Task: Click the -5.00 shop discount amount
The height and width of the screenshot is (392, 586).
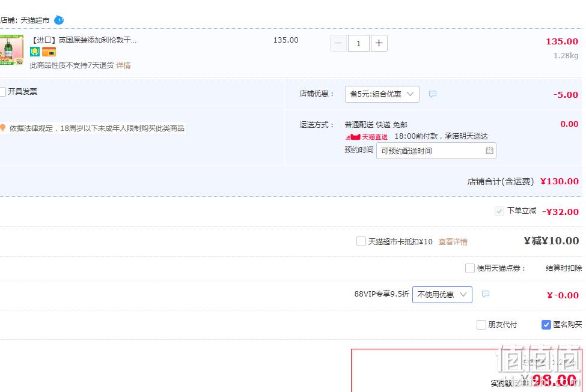Action: point(566,94)
